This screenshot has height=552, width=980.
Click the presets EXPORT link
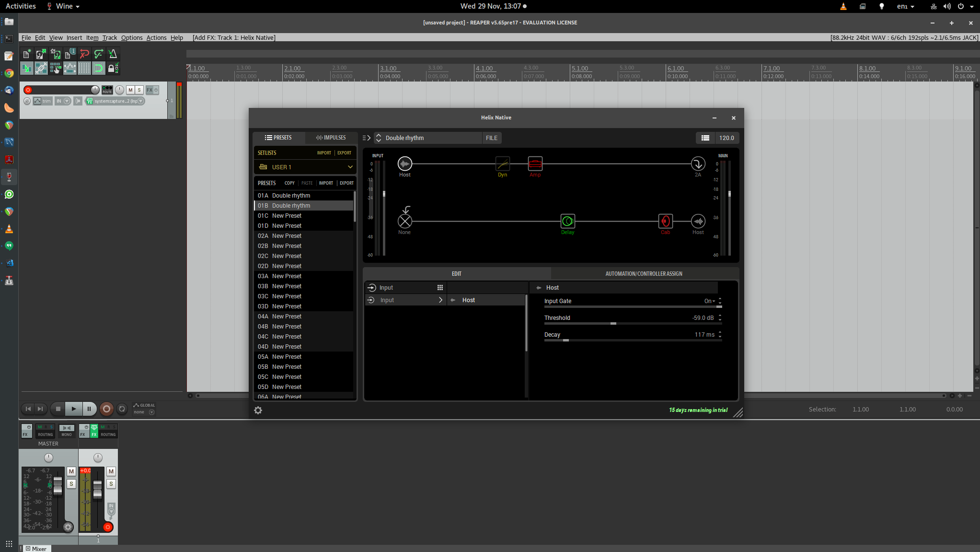[346, 183]
